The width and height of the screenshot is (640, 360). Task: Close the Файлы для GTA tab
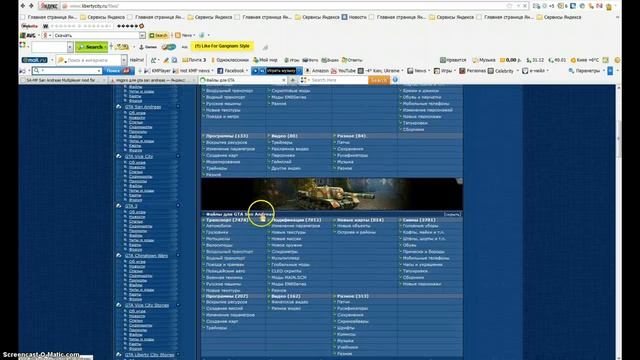point(284,80)
